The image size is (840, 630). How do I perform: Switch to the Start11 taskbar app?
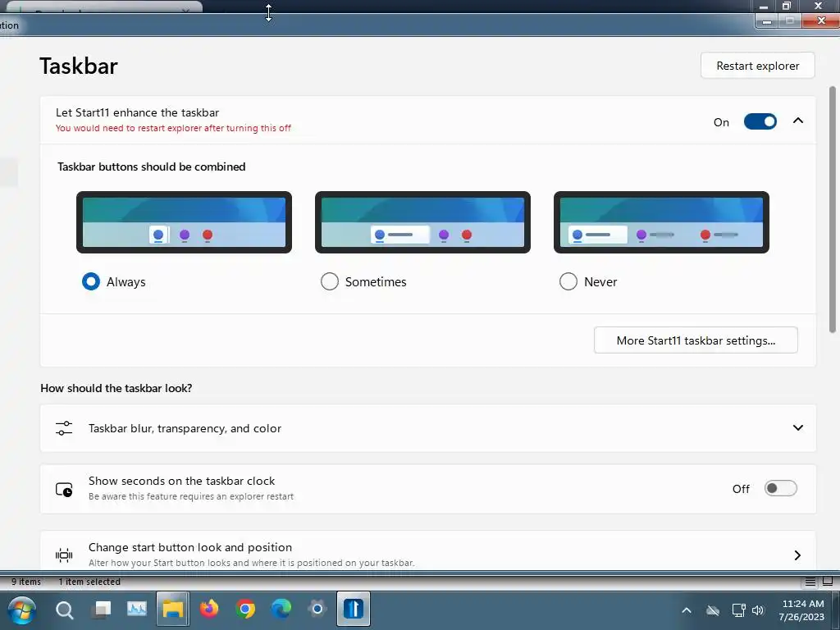pos(353,609)
